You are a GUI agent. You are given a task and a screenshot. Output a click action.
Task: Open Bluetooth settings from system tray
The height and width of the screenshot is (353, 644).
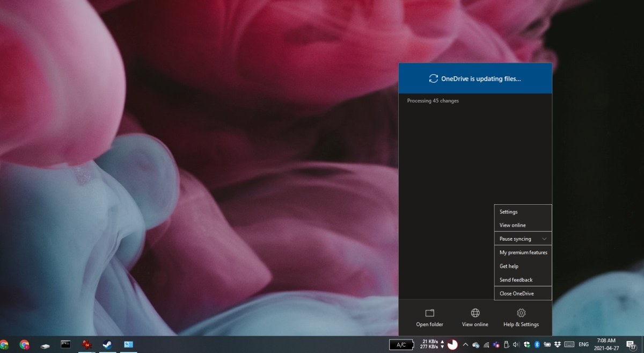click(537, 345)
